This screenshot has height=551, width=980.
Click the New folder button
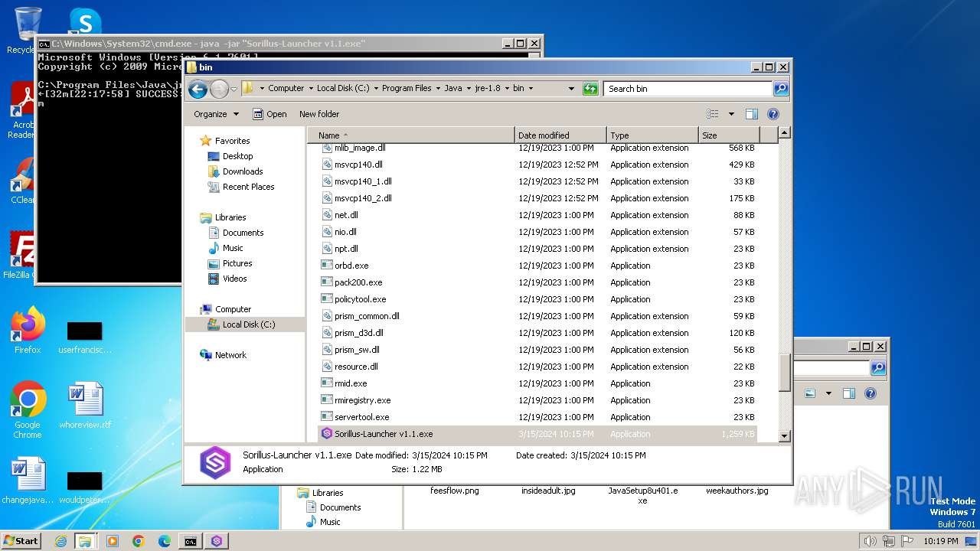[319, 114]
